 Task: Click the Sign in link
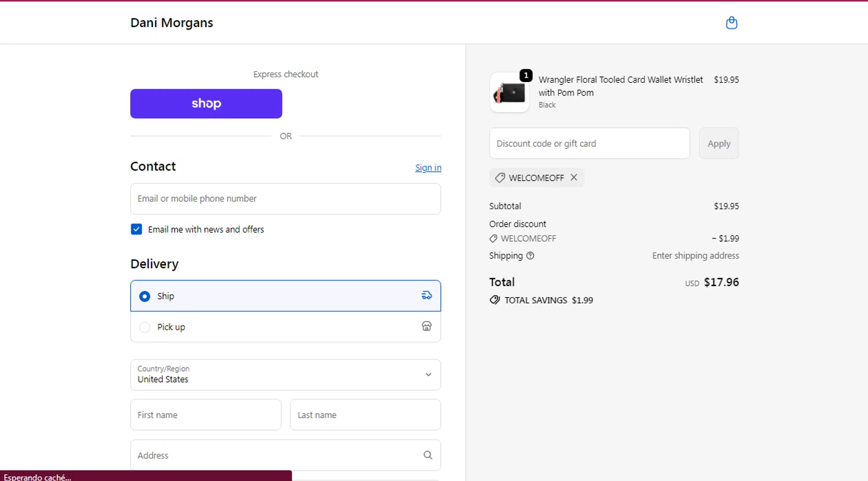click(x=428, y=168)
